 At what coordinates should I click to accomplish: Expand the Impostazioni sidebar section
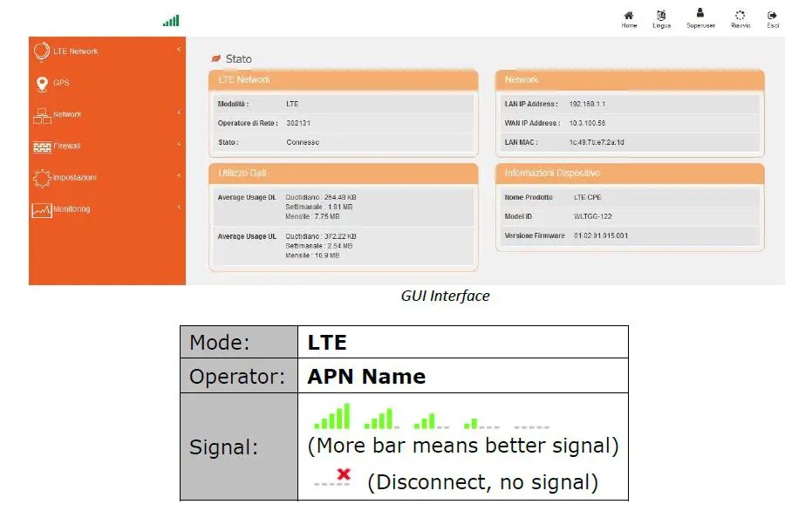179,177
